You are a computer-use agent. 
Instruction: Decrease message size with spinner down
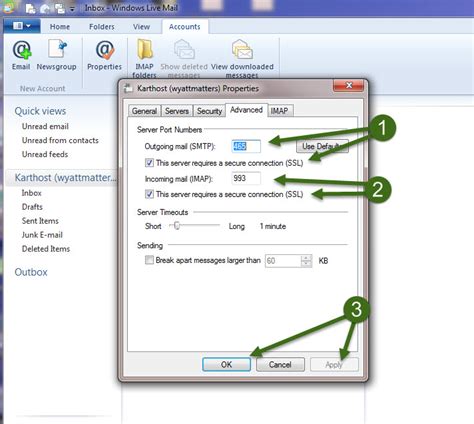click(x=306, y=264)
